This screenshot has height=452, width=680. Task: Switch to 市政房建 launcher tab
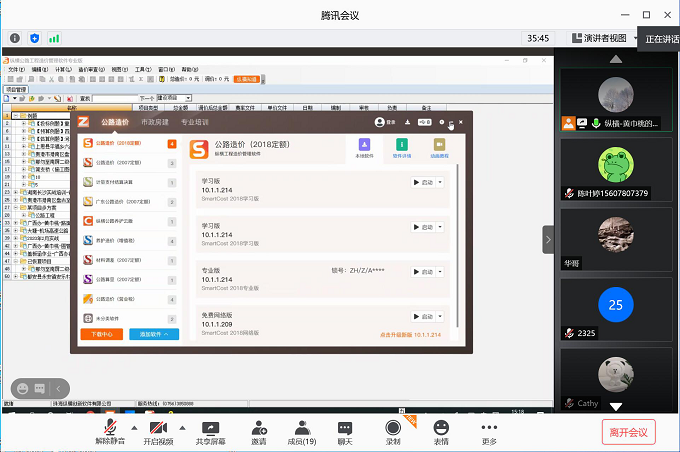pyautogui.click(x=155, y=122)
